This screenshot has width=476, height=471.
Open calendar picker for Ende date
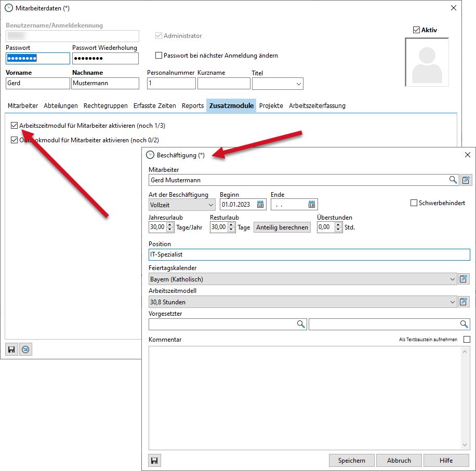[312, 205]
